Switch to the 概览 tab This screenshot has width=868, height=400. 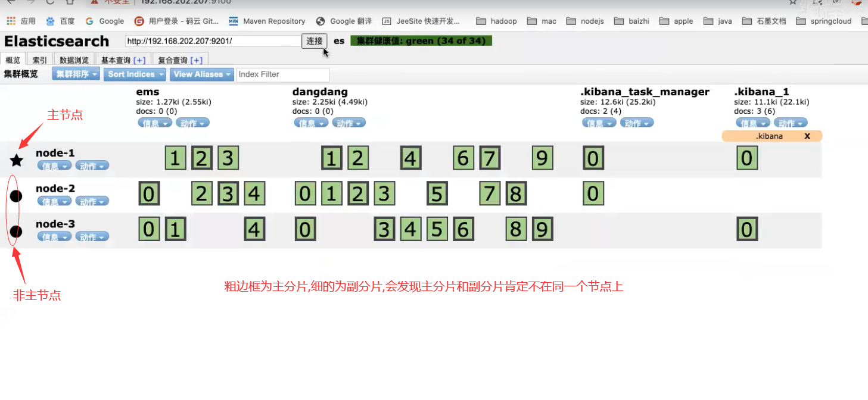click(x=13, y=60)
